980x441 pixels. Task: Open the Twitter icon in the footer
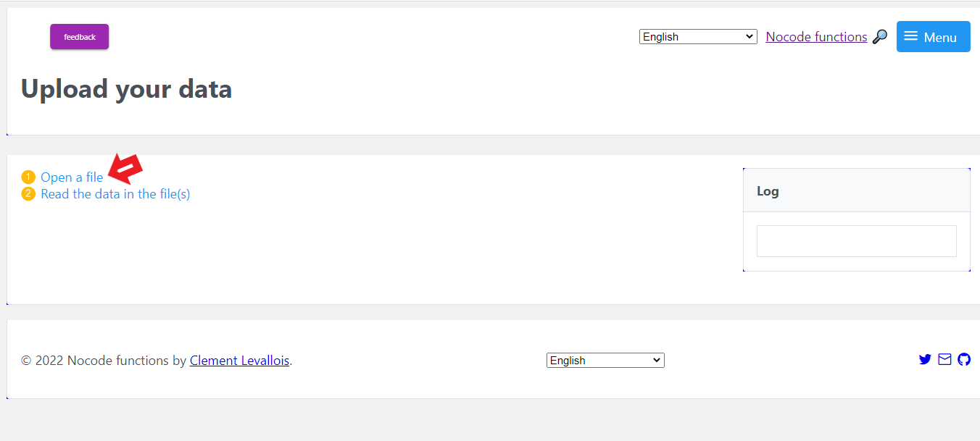point(925,359)
